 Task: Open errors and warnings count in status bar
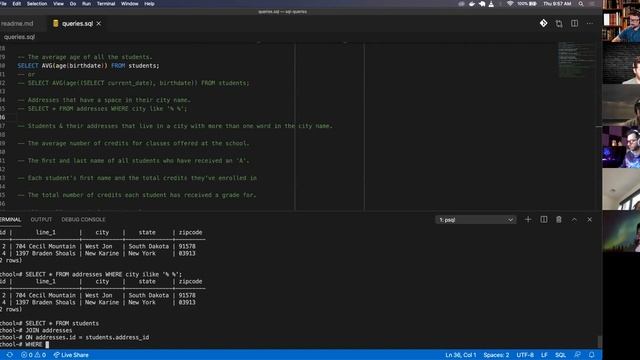[33, 355]
